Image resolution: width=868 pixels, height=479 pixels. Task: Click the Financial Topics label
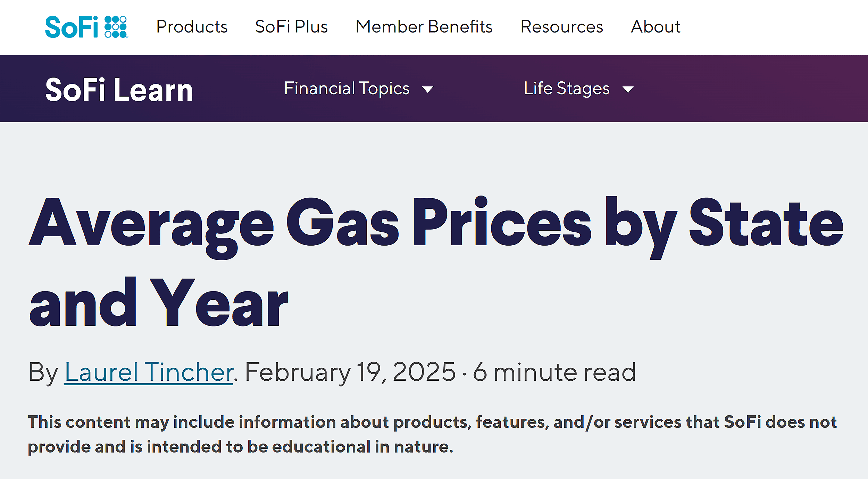pos(347,89)
